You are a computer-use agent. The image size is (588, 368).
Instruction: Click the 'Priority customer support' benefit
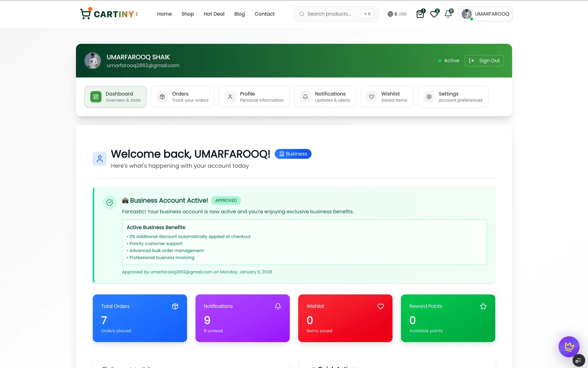(x=156, y=244)
